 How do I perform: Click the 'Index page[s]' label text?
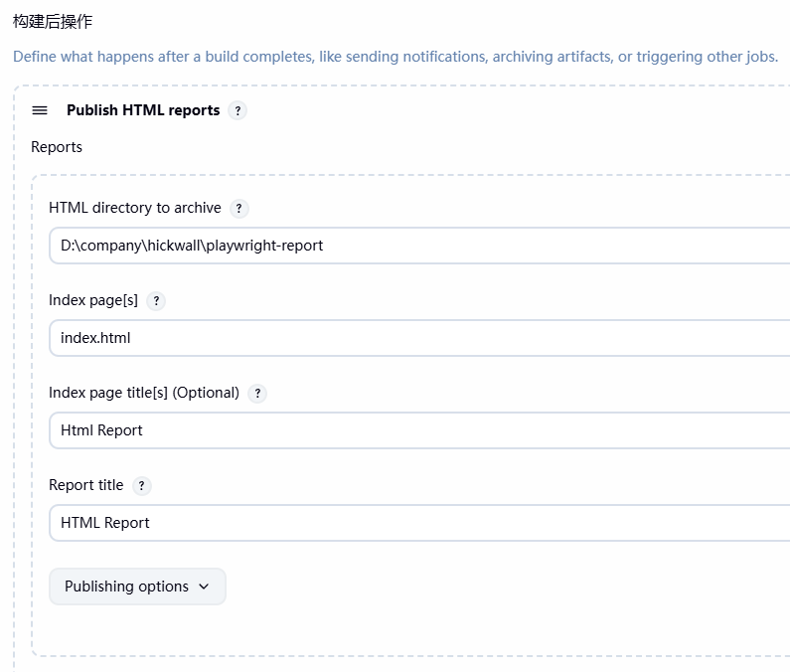tap(93, 300)
